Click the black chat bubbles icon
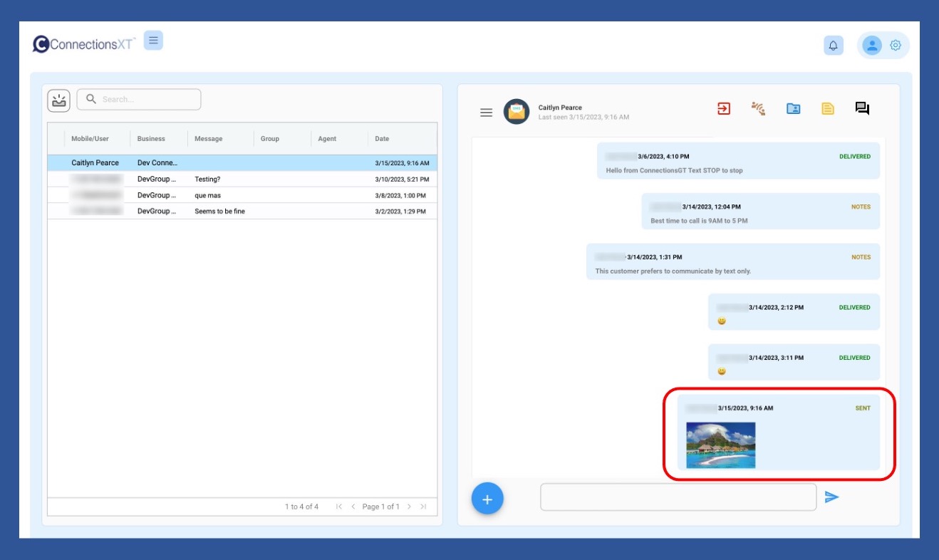 point(862,109)
